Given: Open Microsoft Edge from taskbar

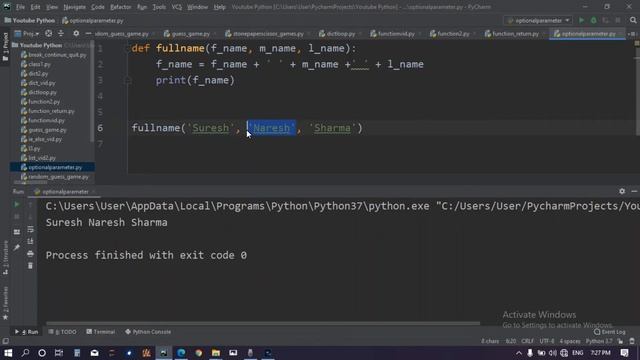Looking at the screenshot, I should pyautogui.click(x=181, y=353).
